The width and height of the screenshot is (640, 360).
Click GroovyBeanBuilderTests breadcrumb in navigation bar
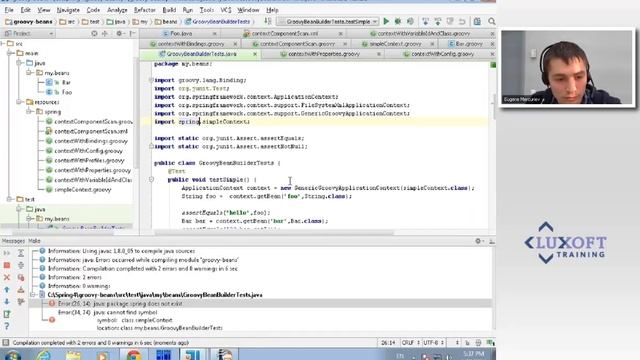[x=218, y=22]
